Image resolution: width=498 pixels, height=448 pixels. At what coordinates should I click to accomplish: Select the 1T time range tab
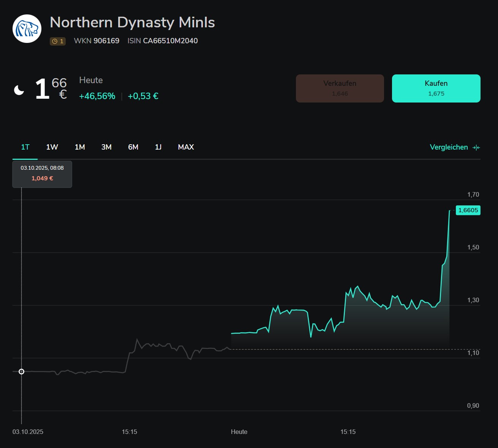(x=25, y=147)
